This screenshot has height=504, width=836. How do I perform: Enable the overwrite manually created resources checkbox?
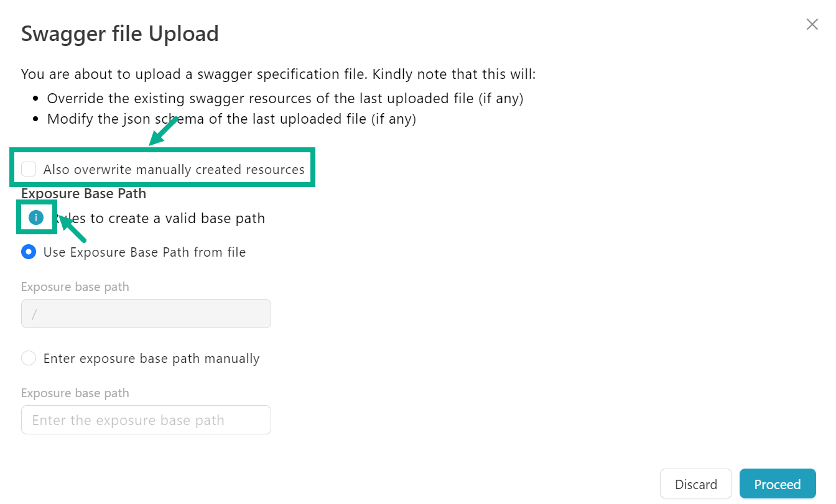29,169
